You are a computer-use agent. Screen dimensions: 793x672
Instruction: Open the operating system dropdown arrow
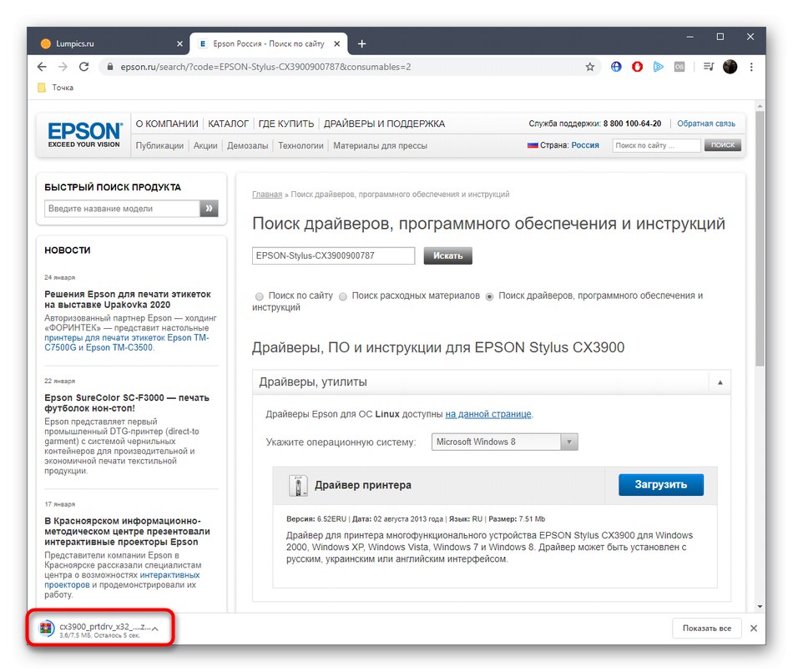point(569,442)
